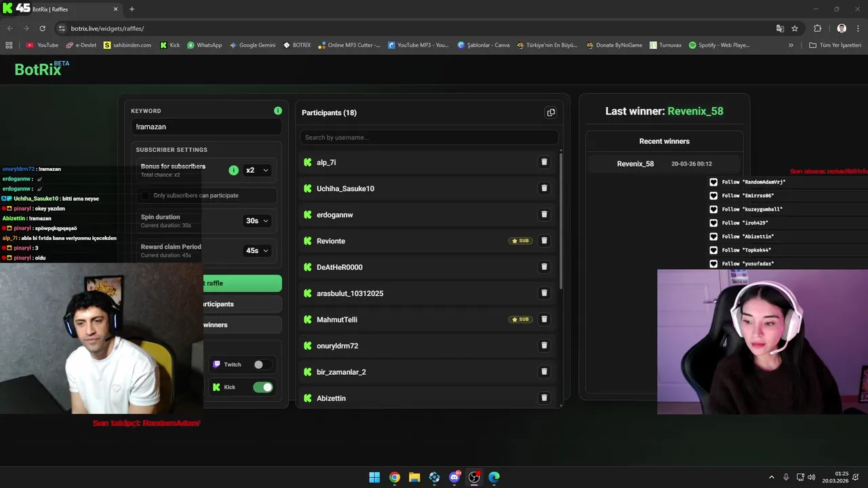Open YouTube bookmark
Image resolution: width=868 pixels, height=488 pixels.
42,45
